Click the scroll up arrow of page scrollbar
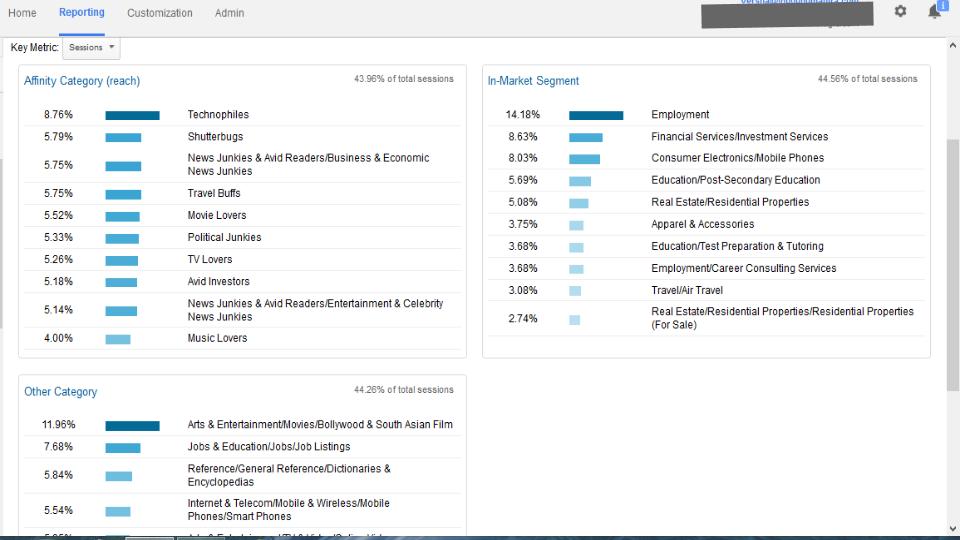Viewport: 960px width, 540px height. [953, 45]
